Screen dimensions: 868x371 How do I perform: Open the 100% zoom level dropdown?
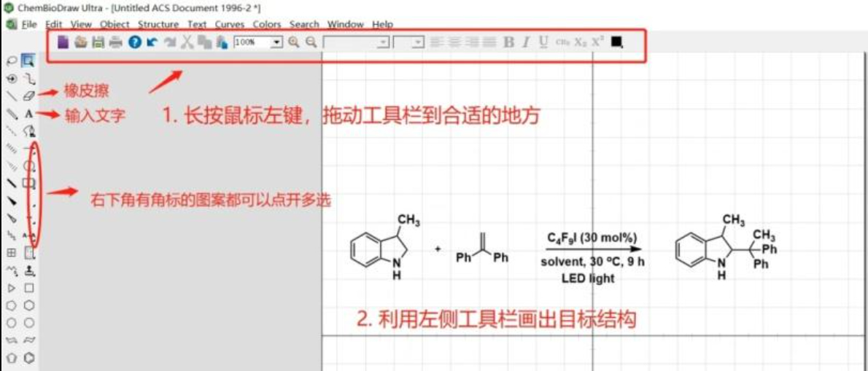click(x=276, y=42)
